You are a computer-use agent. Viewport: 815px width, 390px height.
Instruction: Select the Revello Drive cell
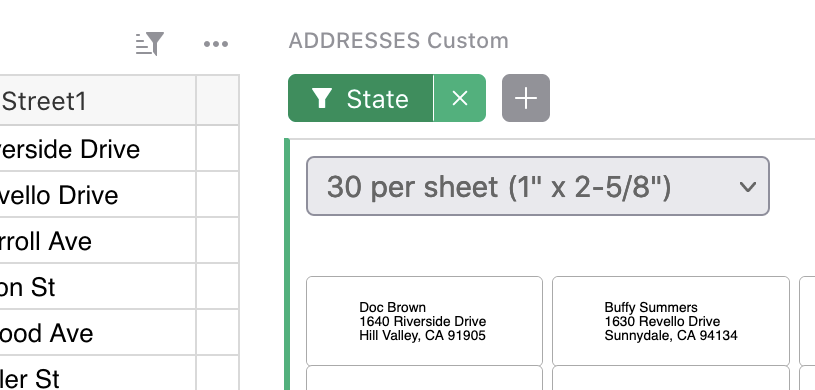point(98,194)
